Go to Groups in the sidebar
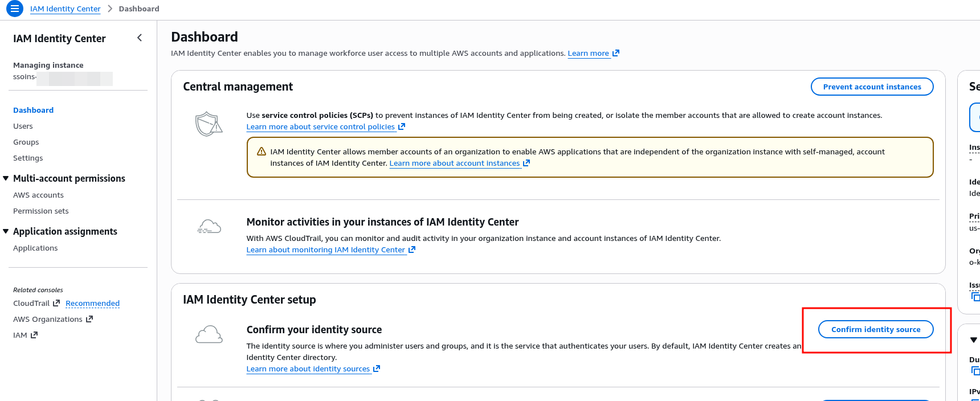980x401 pixels. click(26, 142)
